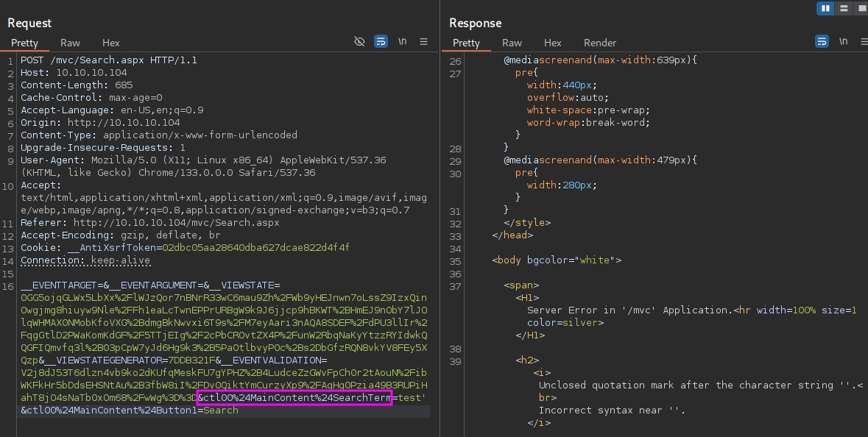The height and width of the screenshot is (437, 868).
Task: Toggle the \n newline display in Response panel
Action: [x=843, y=41]
